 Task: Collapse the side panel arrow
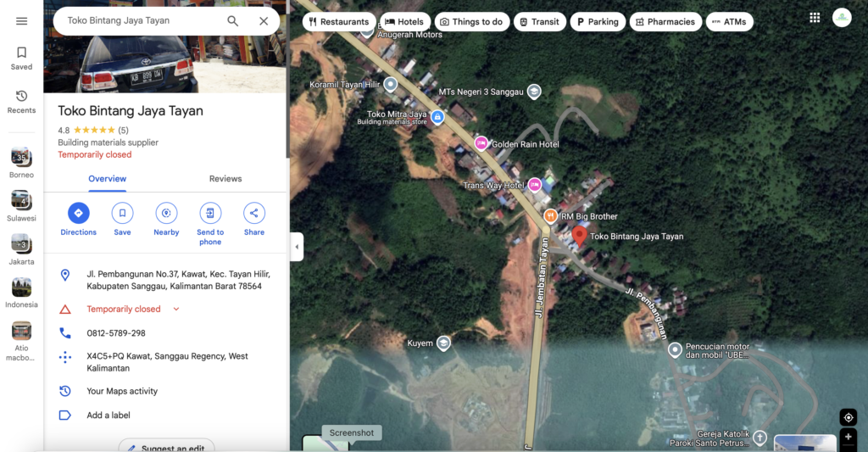coord(297,248)
